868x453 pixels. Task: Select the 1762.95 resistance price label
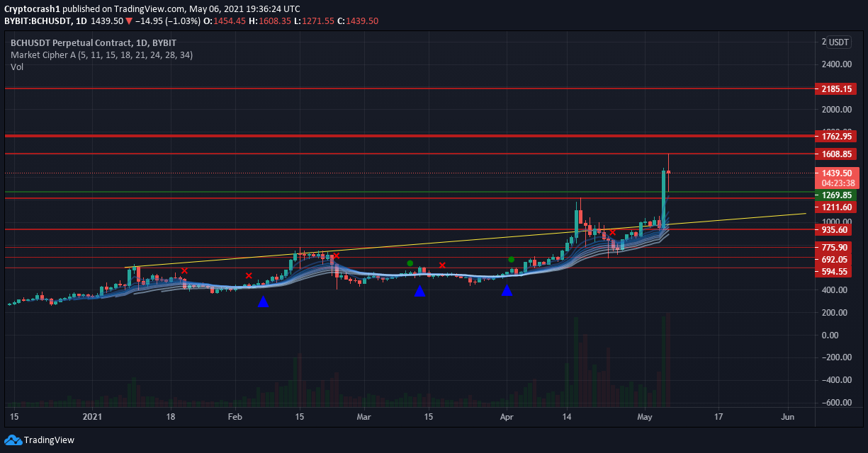[x=837, y=136]
